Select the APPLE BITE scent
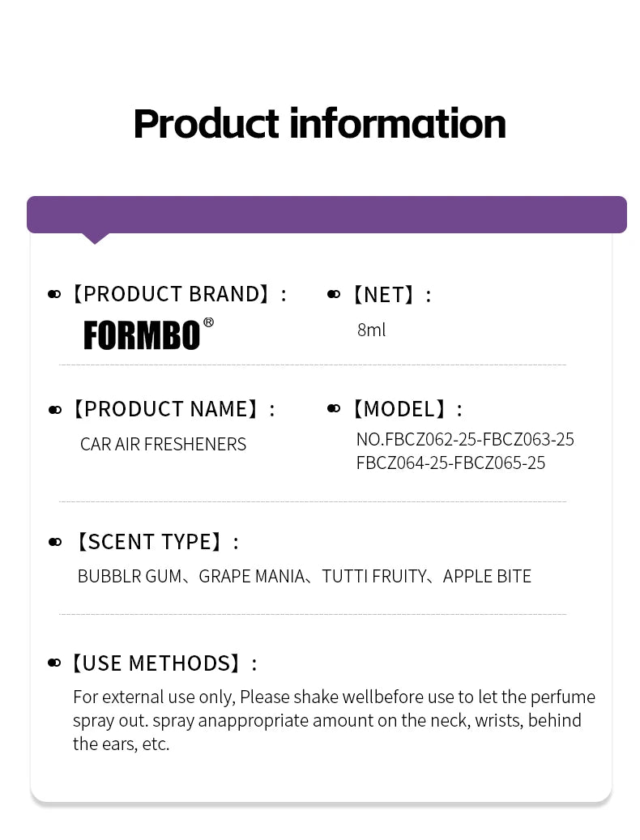This screenshot has width=640, height=840. tap(487, 577)
